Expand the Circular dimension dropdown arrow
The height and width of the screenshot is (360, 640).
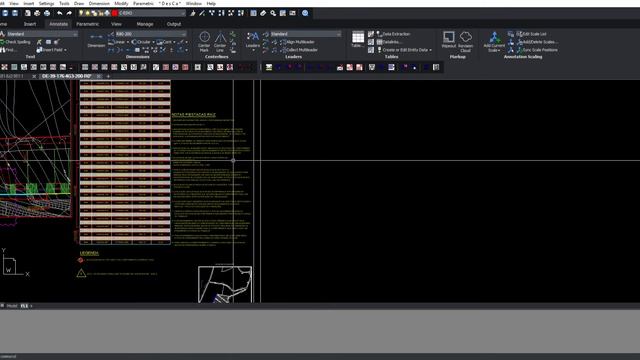153,42
